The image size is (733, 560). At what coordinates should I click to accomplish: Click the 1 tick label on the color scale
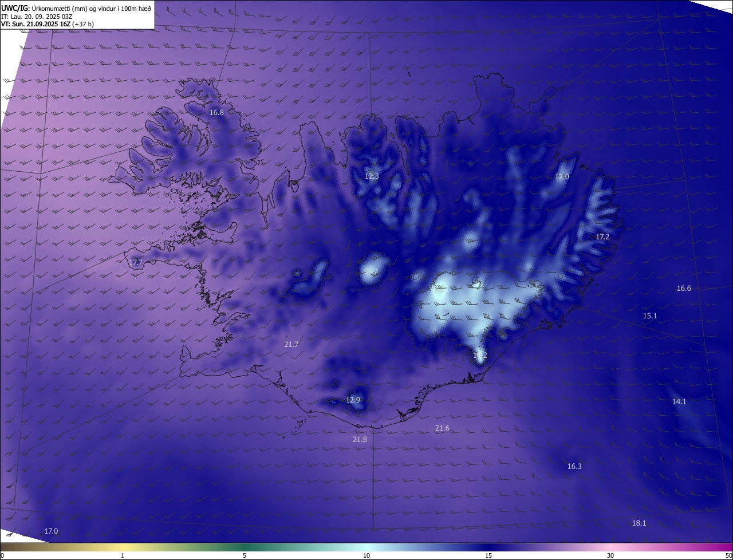[x=123, y=555]
